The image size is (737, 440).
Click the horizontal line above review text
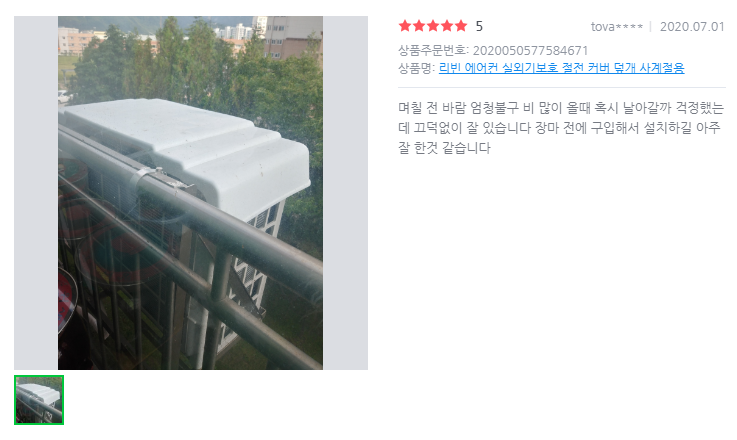pyautogui.click(x=562, y=87)
